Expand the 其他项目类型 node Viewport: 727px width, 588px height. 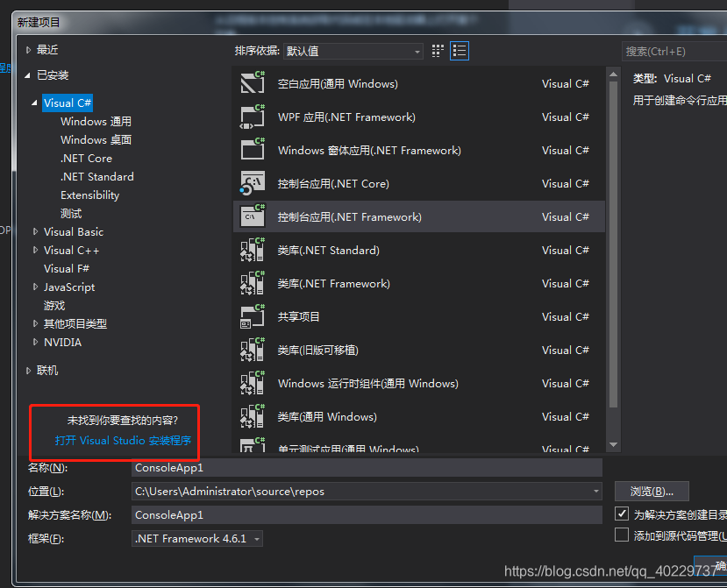click(x=35, y=324)
